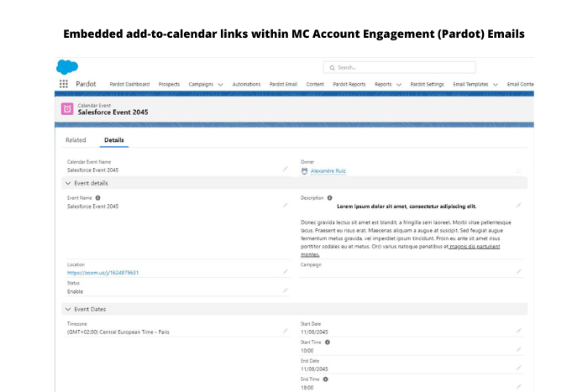Image resolution: width=588 pixels, height=392 pixels.
Task: Edit Location pencil icon
Action: pos(286,272)
